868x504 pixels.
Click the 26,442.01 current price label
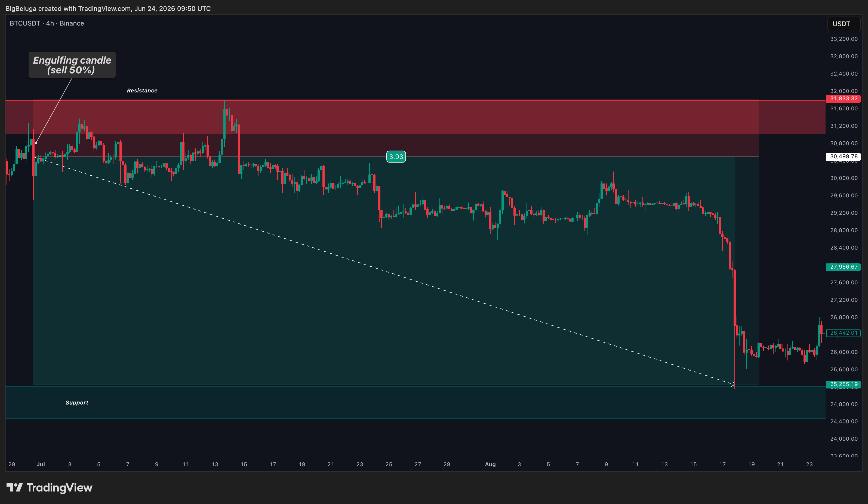click(843, 333)
